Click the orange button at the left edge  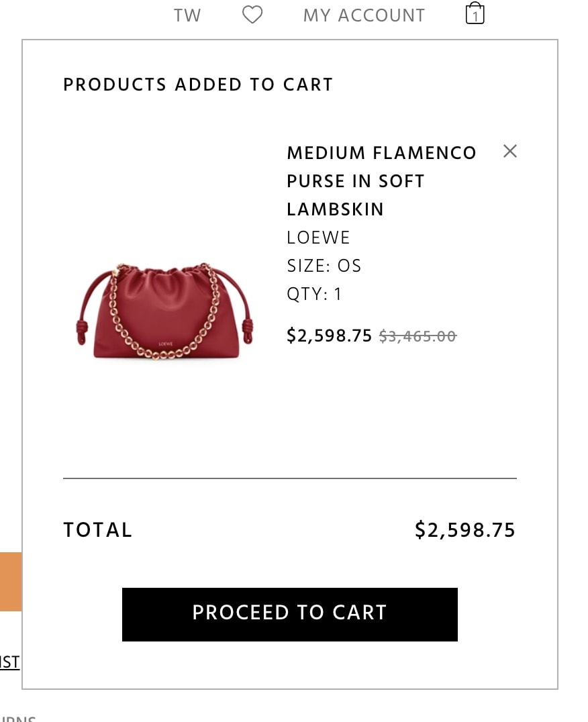[x=11, y=582]
